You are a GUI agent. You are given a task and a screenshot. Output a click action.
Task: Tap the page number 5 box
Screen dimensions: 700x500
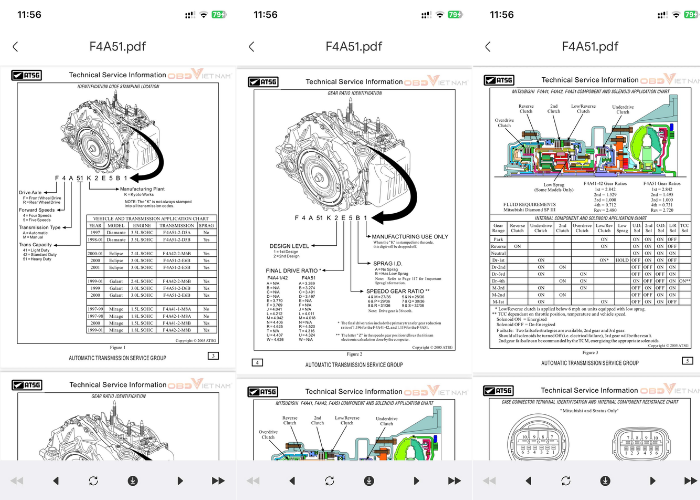coord(688,360)
